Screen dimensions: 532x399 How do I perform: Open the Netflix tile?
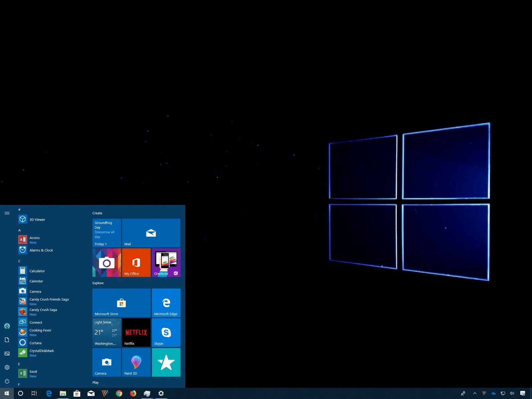(136, 332)
